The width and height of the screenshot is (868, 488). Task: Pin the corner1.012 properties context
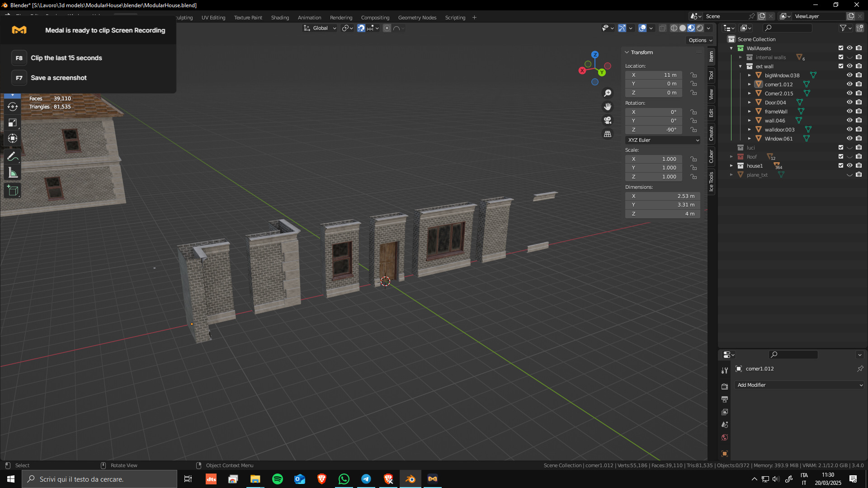(860, 369)
